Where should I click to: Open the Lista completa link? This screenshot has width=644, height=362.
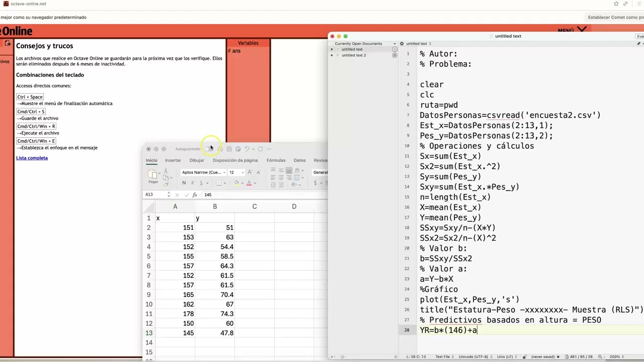pos(32,158)
